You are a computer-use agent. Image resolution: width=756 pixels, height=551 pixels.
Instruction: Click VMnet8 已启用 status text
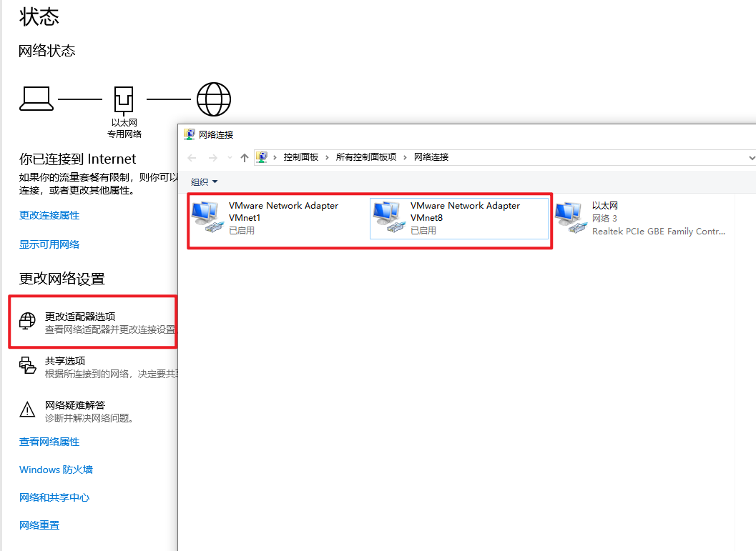coord(423,231)
